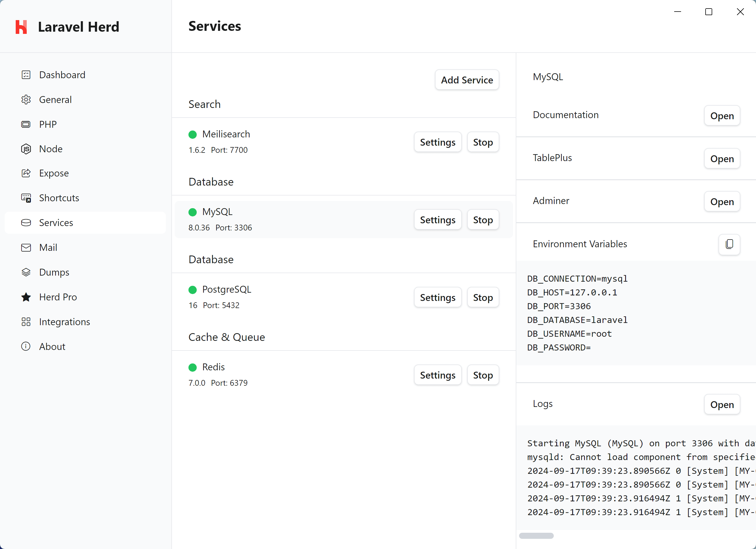This screenshot has height=549, width=756.
Task: Stop the Redis service
Action: [483, 375]
